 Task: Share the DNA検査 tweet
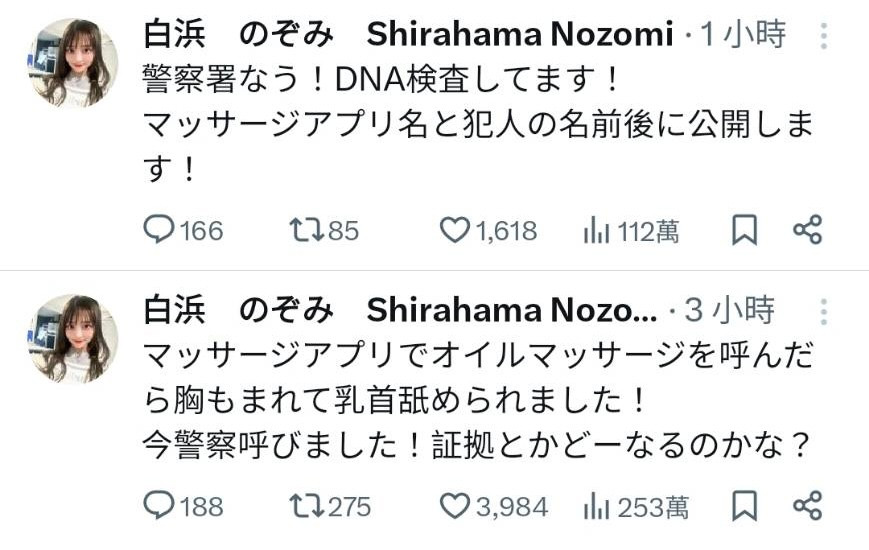(807, 231)
